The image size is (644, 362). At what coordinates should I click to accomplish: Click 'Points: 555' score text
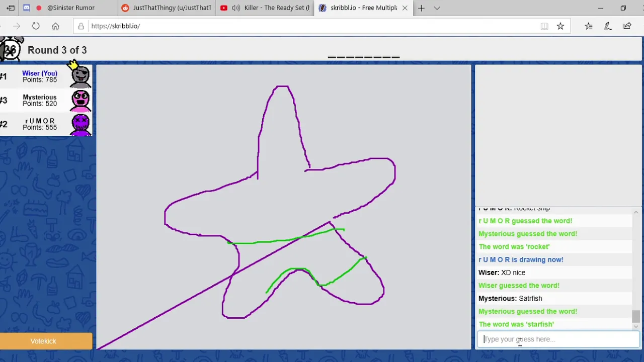pos(40,127)
